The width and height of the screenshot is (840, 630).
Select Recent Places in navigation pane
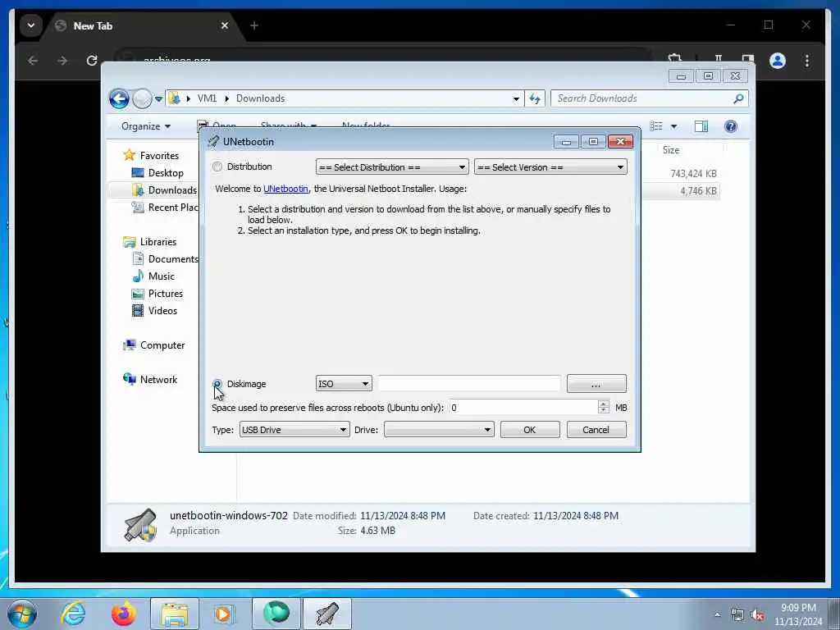click(173, 208)
